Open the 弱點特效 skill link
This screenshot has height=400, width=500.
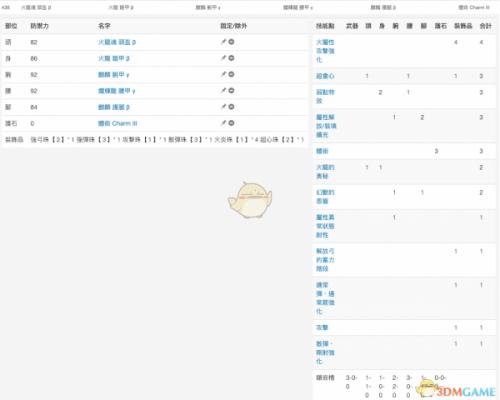(x=325, y=96)
